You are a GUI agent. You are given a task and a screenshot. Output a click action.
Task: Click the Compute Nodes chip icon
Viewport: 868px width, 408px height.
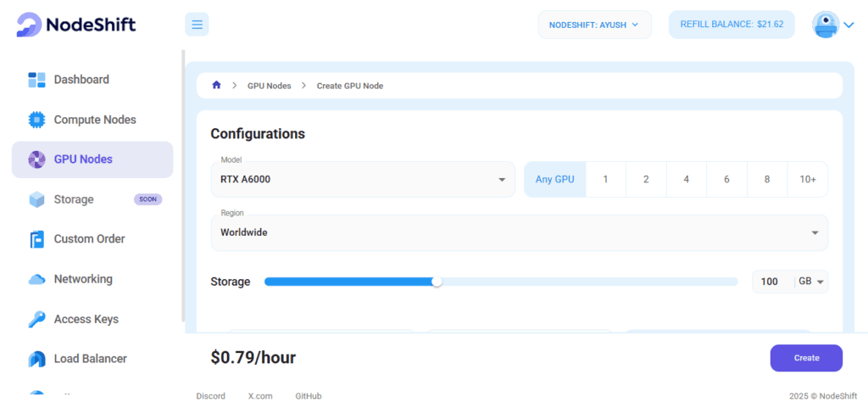point(36,120)
